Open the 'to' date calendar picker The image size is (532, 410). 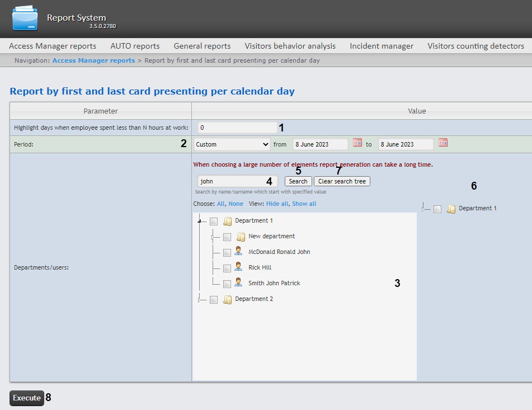[443, 143]
